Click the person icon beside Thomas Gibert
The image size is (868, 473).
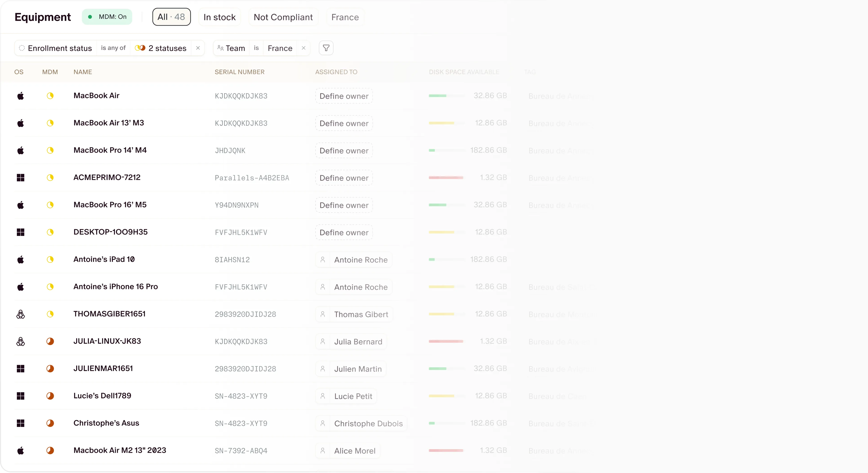322,314
